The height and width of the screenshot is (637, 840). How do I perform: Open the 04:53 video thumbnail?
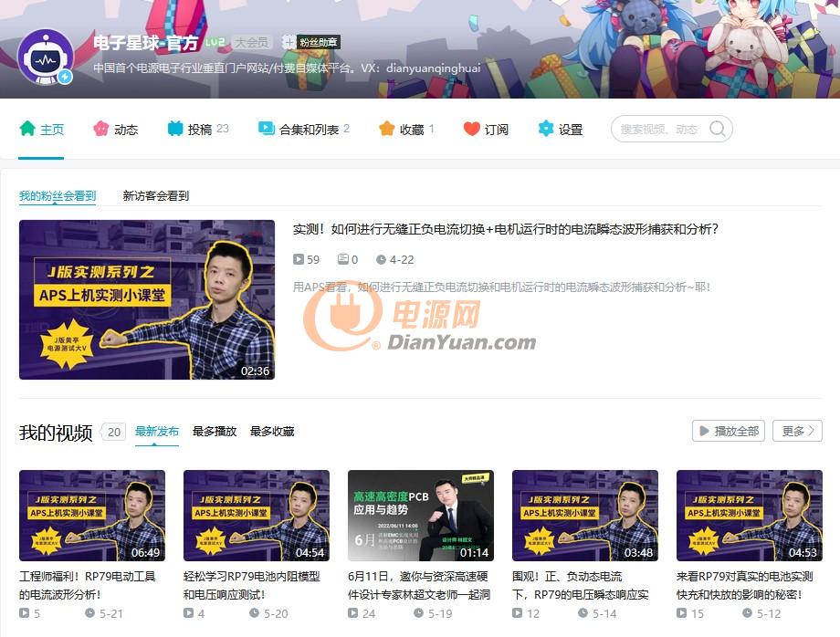point(750,516)
